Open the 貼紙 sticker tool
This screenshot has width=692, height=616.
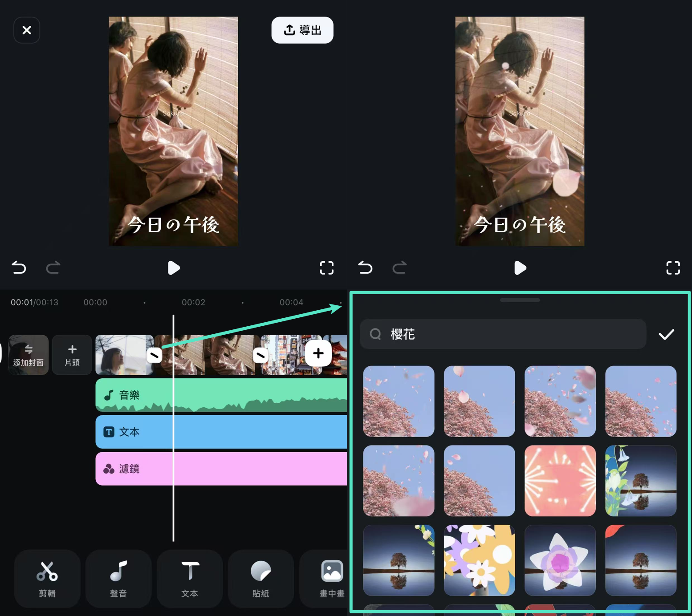click(261, 579)
